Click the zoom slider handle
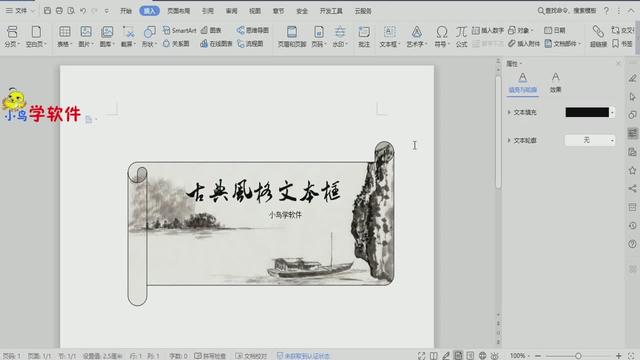The image size is (640, 360). click(578, 356)
